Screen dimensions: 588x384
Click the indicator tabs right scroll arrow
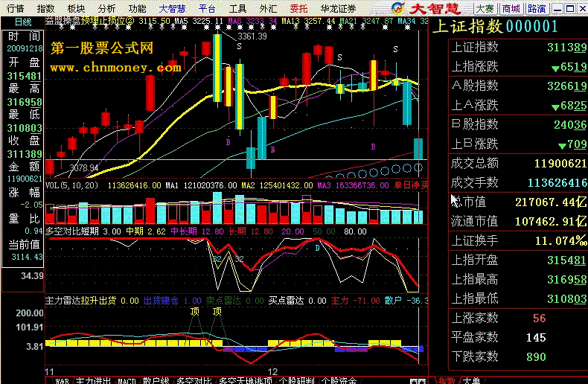(x=422, y=381)
